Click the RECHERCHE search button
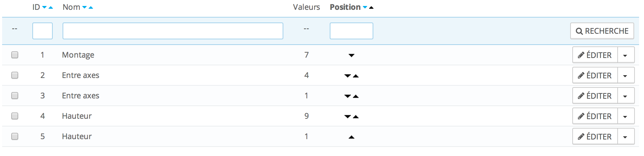644x156 pixels. tap(602, 31)
